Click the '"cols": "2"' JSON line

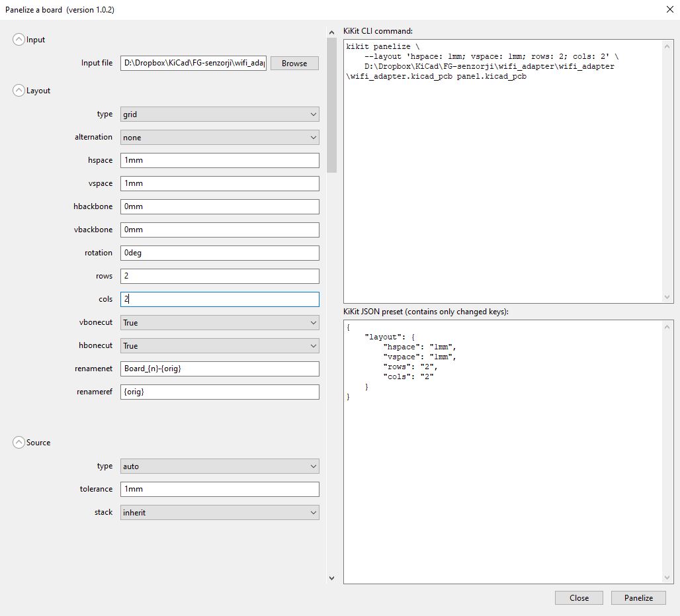coord(408,377)
